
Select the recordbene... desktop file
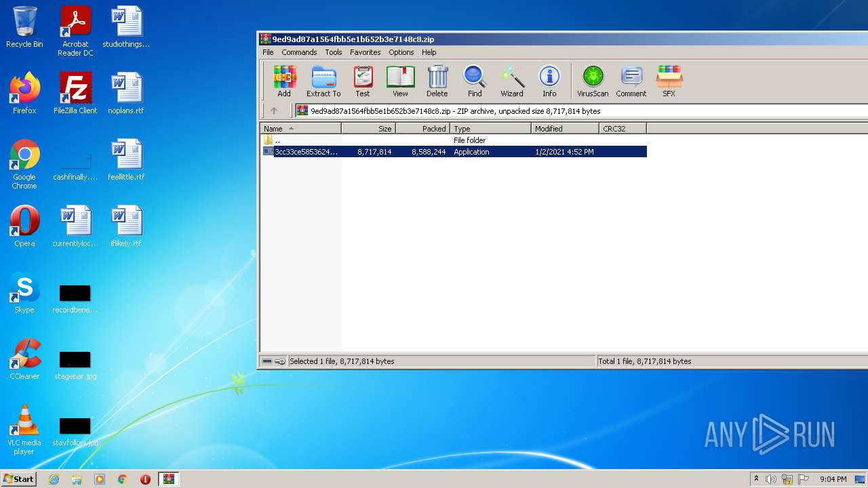[x=75, y=298]
